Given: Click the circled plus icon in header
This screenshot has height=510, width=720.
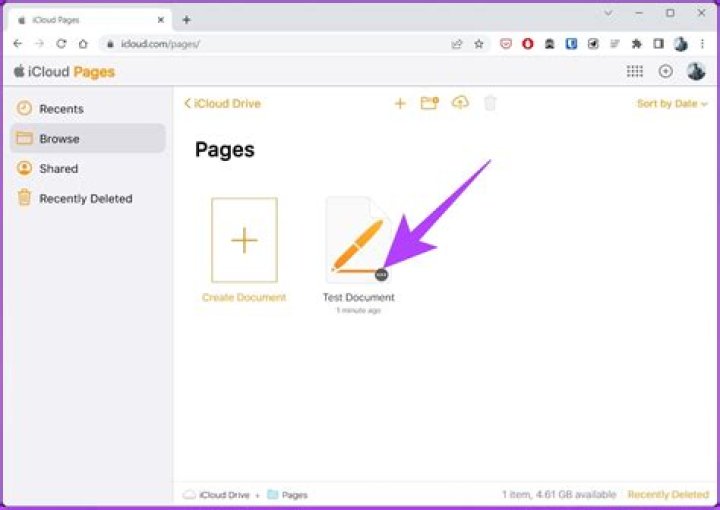Looking at the screenshot, I should point(665,72).
